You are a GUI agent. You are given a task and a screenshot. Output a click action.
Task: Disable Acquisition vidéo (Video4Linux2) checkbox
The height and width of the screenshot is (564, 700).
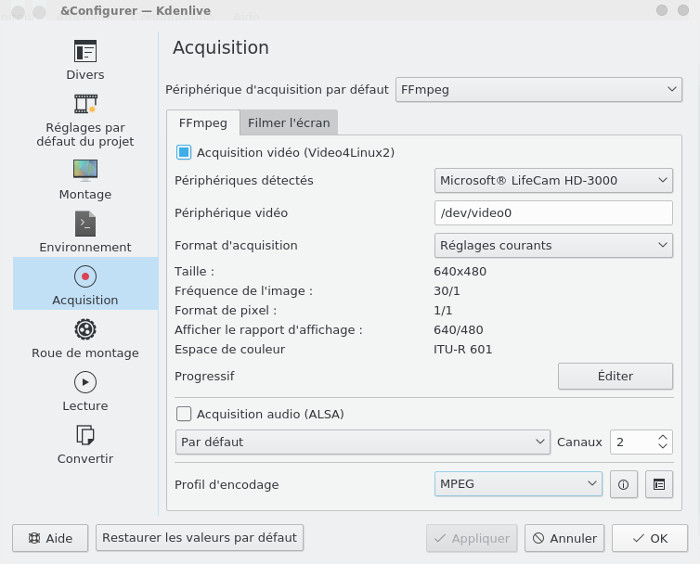click(x=183, y=152)
